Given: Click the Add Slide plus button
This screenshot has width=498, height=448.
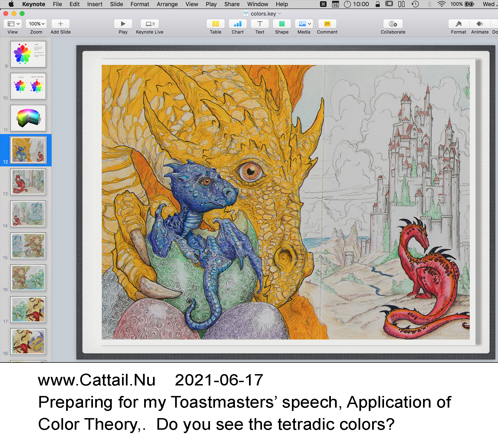Looking at the screenshot, I should pos(61,24).
